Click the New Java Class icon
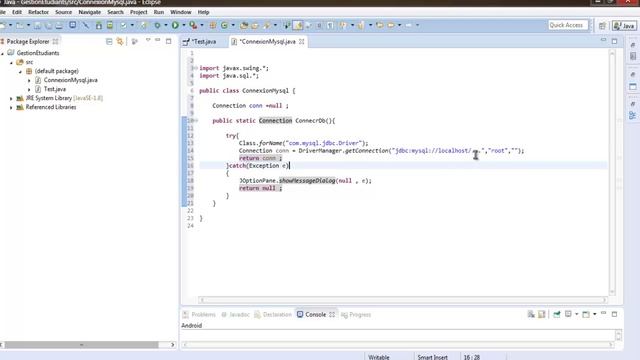The width and height of the screenshot is (640, 360). click(x=224, y=25)
